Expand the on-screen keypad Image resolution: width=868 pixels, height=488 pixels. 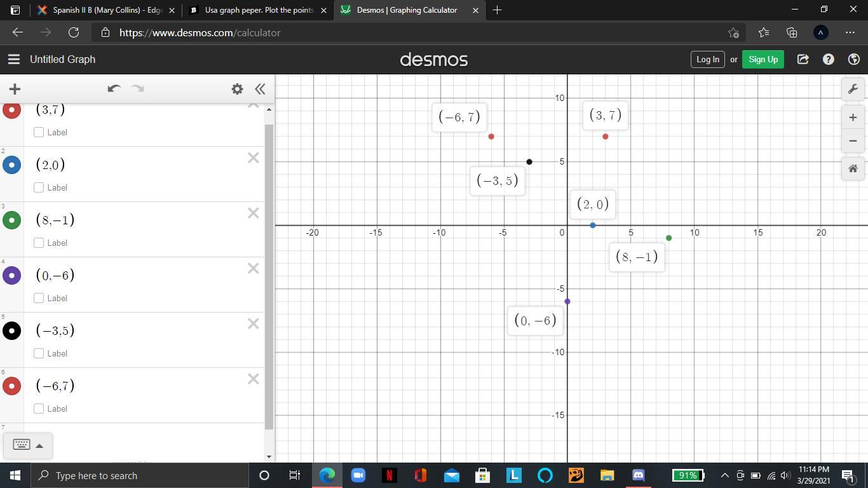tap(27, 445)
